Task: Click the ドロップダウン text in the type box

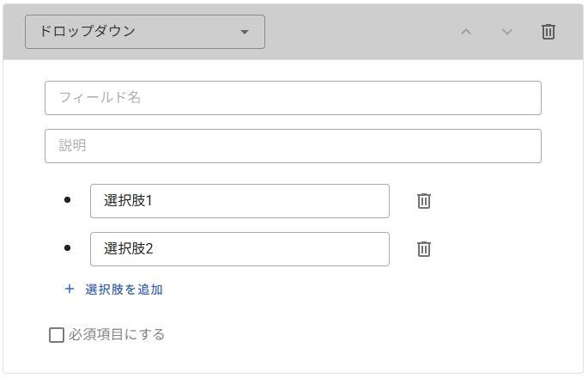Action: point(88,32)
